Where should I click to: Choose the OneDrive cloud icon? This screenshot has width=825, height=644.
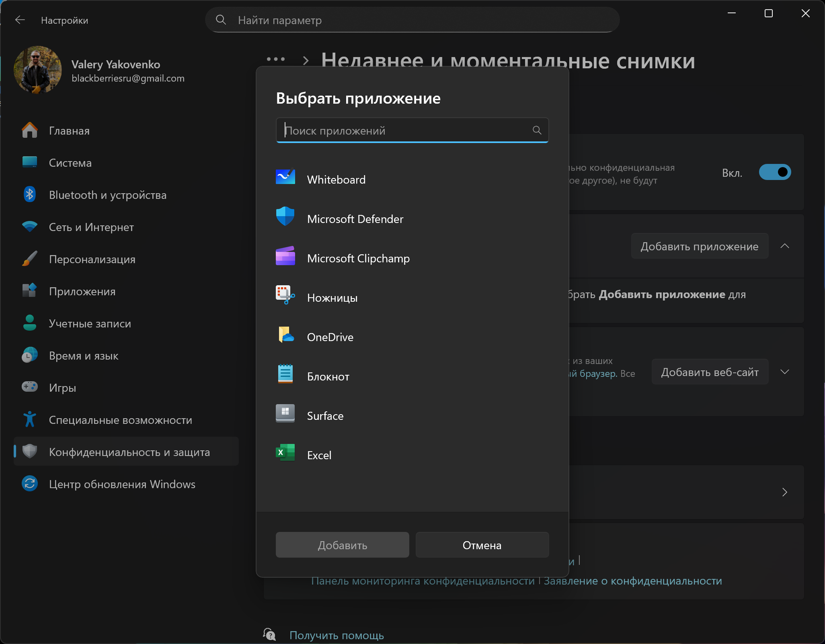[x=285, y=335]
